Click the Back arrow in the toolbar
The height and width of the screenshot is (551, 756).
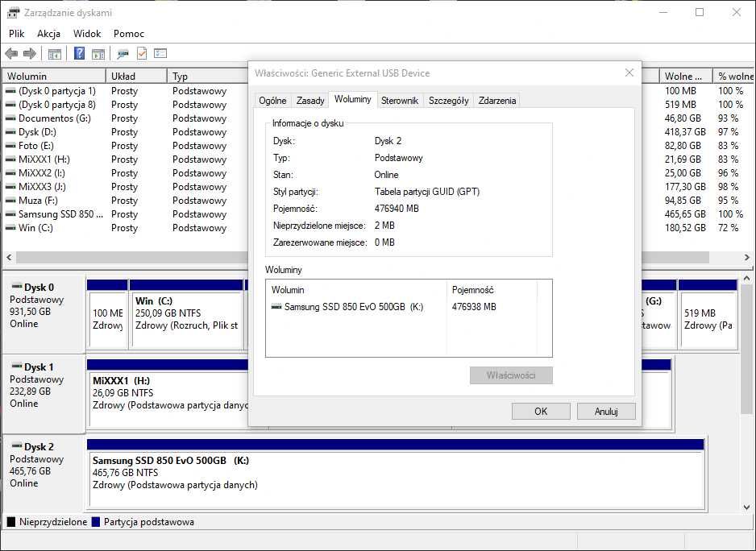point(11,53)
